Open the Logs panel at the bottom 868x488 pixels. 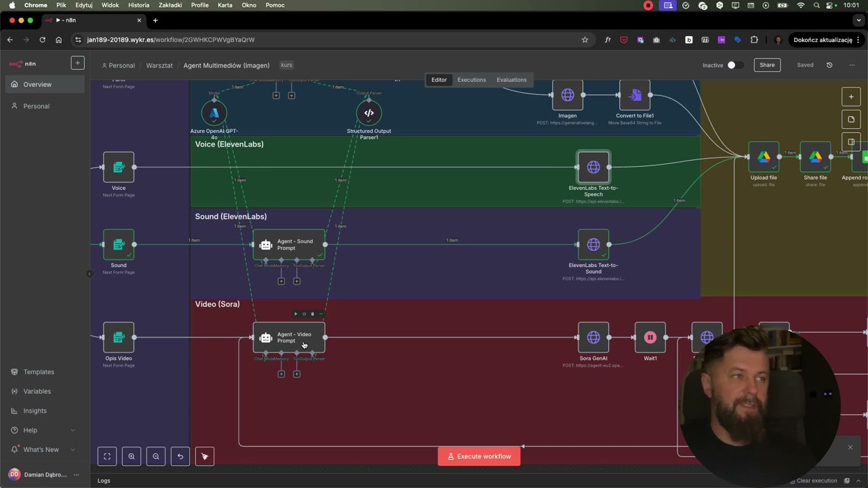click(x=104, y=481)
